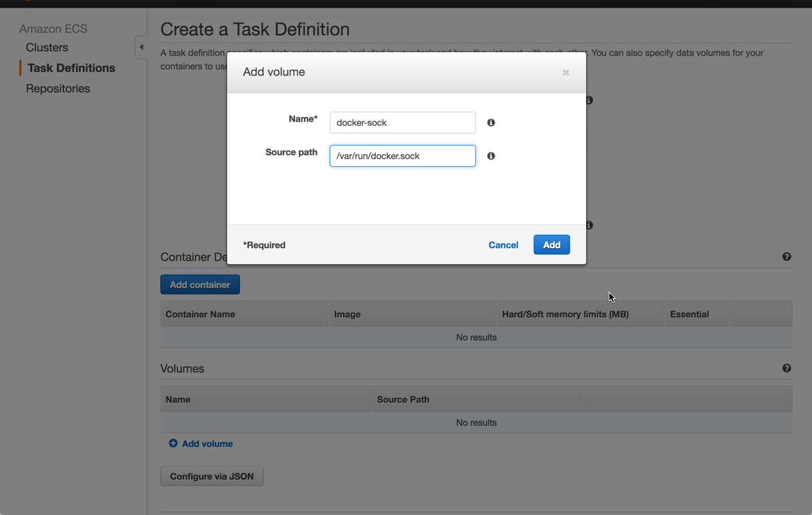Open help icon for Container Definitions section
Screen dimensions: 812x515
click(786, 257)
